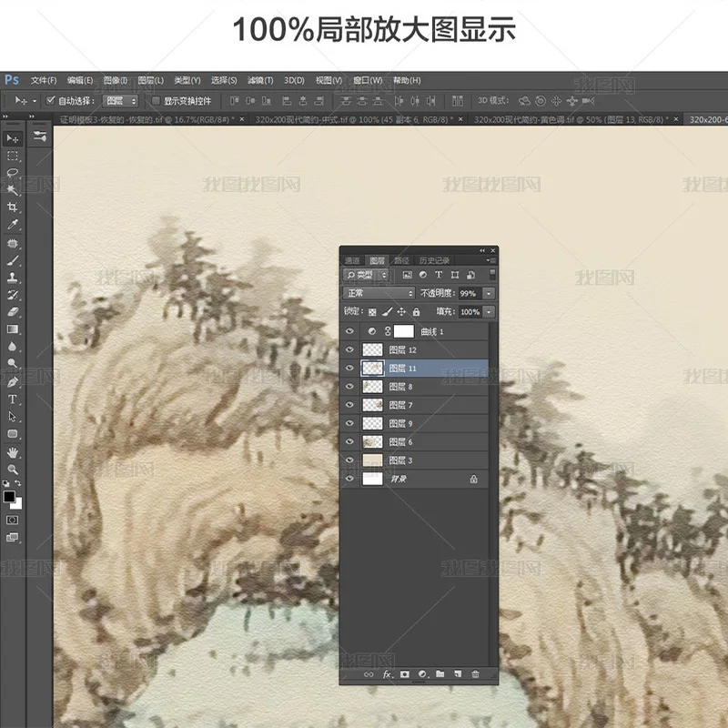Viewport: 728px width, 728px height.
Task: Hide layer 图层 12
Action: click(x=349, y=349)
